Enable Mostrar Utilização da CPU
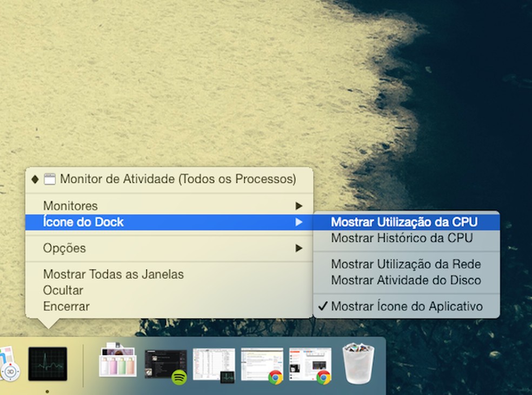The height and width of the screenshot is (395, 532). pos(404,222)
